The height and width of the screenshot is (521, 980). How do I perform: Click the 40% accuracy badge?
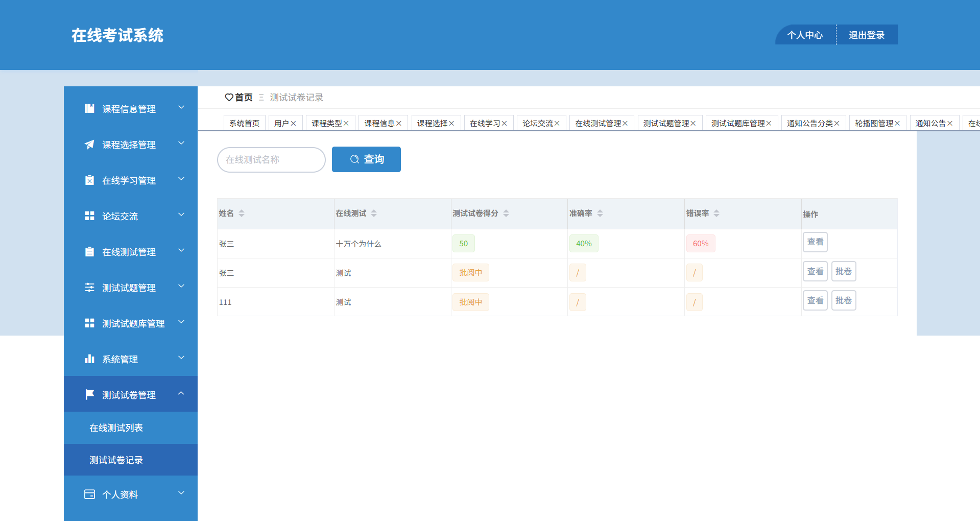[584, 244]
